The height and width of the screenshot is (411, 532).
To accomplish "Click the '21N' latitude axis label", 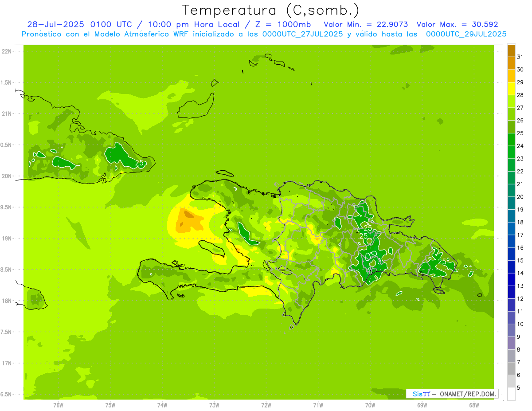I will [7, 114].
